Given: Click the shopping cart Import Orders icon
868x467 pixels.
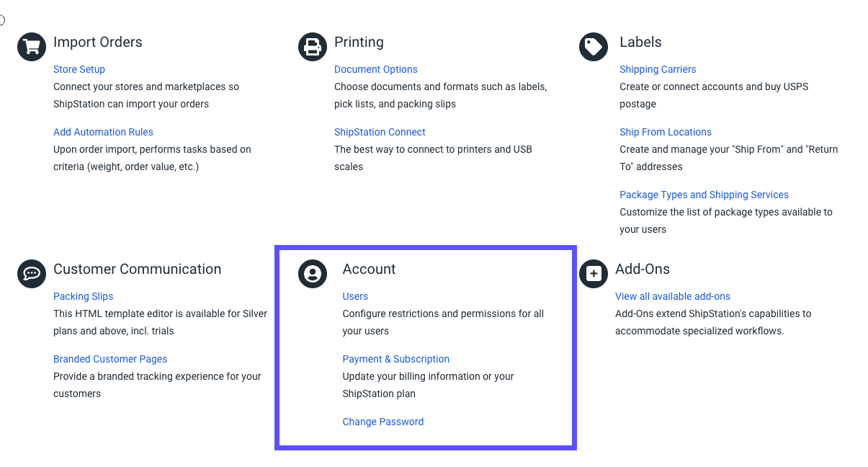Looking at the screenshot, I should [31, 46].
